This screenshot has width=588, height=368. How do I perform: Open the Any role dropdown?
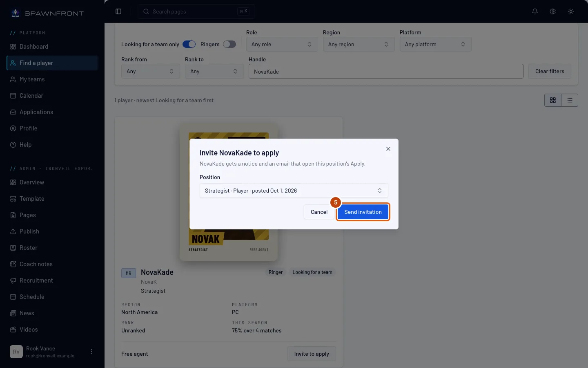click(x=282, y=44)
